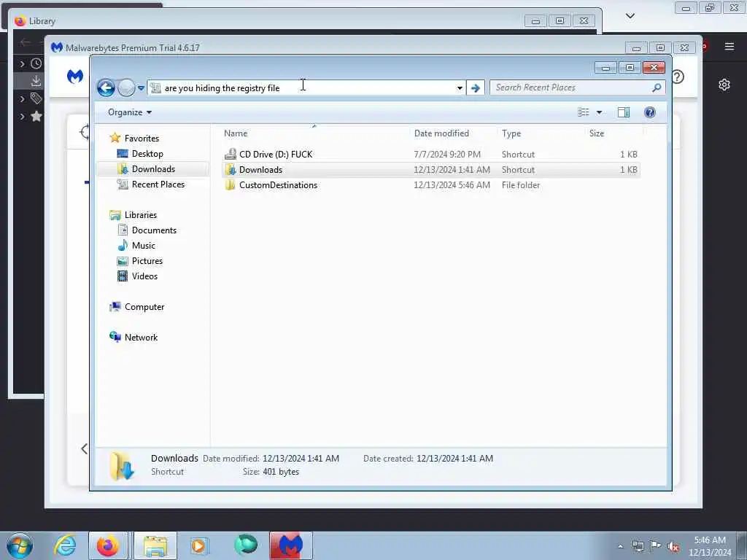The image size is (747, 560).
Task: Select the CD Drive (D:) shortcut row
Action: click(430, 155)
